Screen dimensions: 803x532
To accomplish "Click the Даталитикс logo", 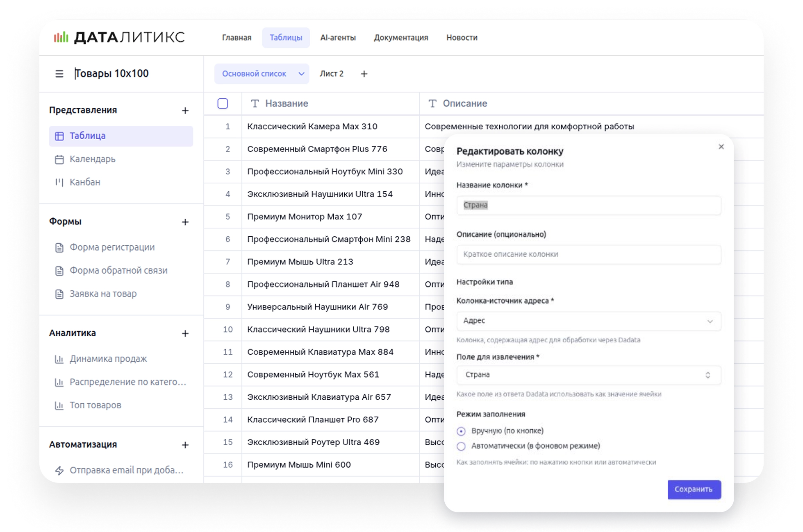I will click(x=119, y=38).
